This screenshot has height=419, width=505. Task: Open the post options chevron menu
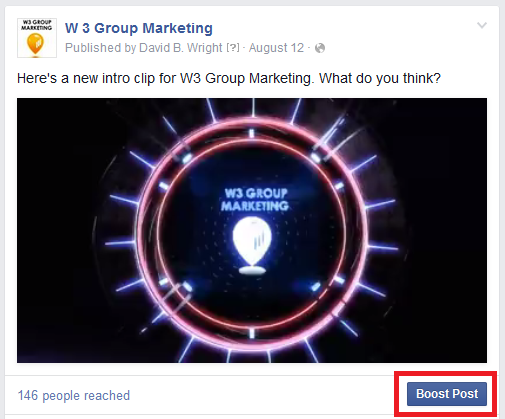(x=482, y=25)
